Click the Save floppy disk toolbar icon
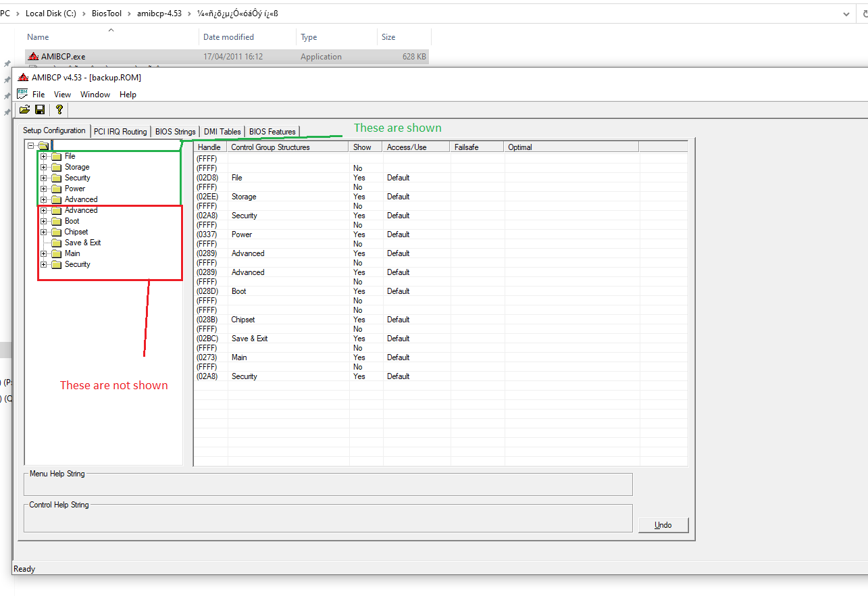The height and width of the screenshot is (596, 868). tap(40, 109)
